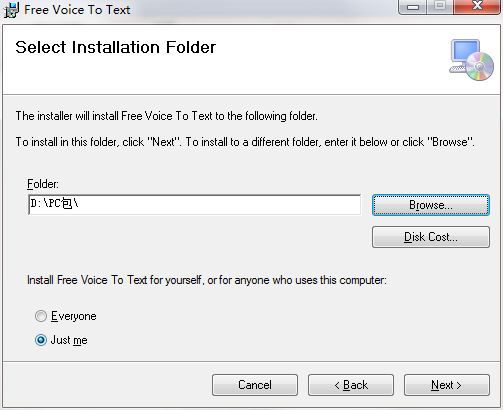Image resolution: width=503 pixels, height=410 pixels.
Task: Select the Everyone radio option
Action: (x=41, y=316)
